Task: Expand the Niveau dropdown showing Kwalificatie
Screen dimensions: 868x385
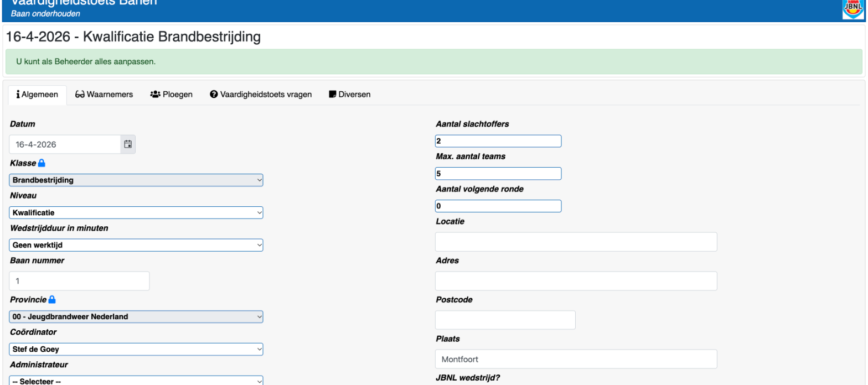Action: (136, 212)
